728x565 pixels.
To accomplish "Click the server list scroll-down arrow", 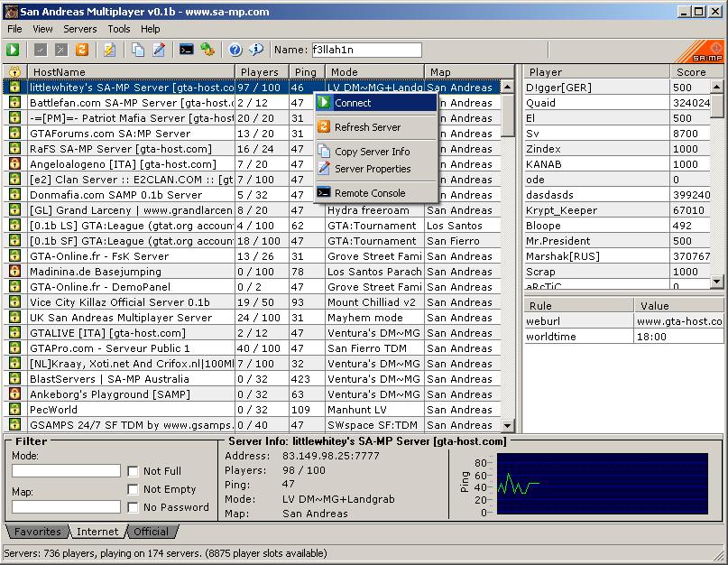I will tap(507, 425).
